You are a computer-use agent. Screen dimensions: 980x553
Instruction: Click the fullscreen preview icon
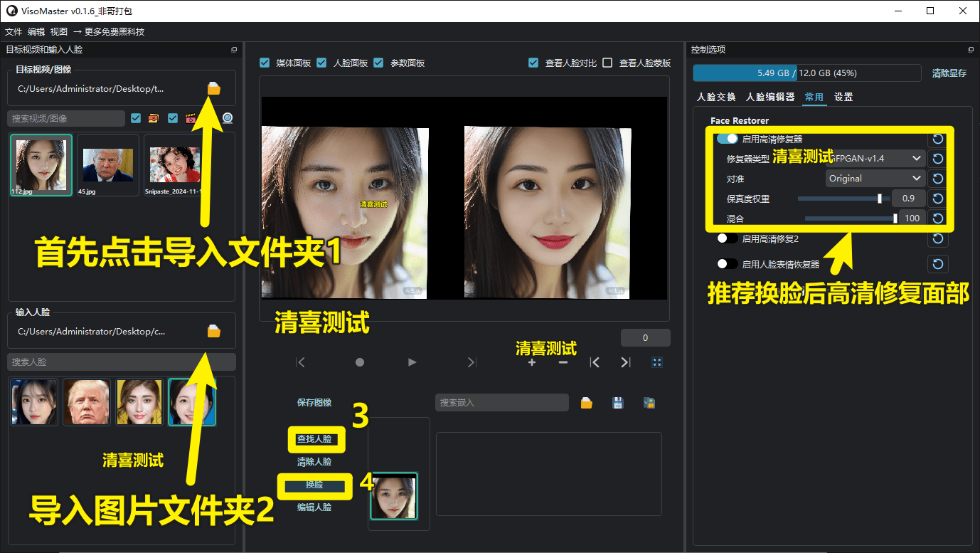point(657,362)
